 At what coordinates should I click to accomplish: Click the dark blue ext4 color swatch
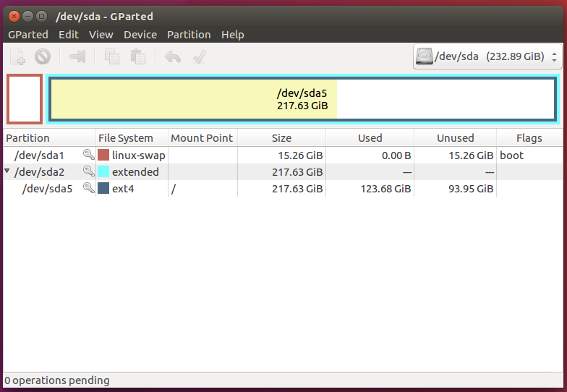coord(103,188)
